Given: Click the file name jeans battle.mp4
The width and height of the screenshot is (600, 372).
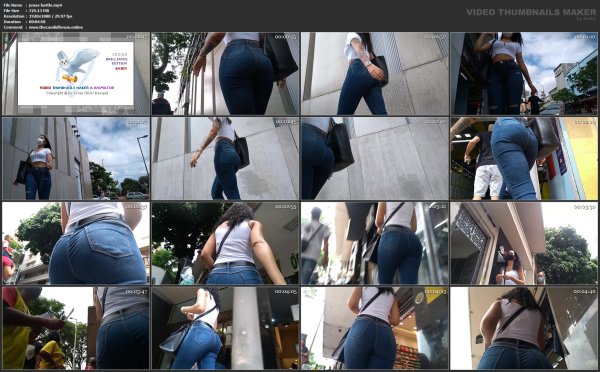Looking at the screenshot, I should (x=45, y=5).
